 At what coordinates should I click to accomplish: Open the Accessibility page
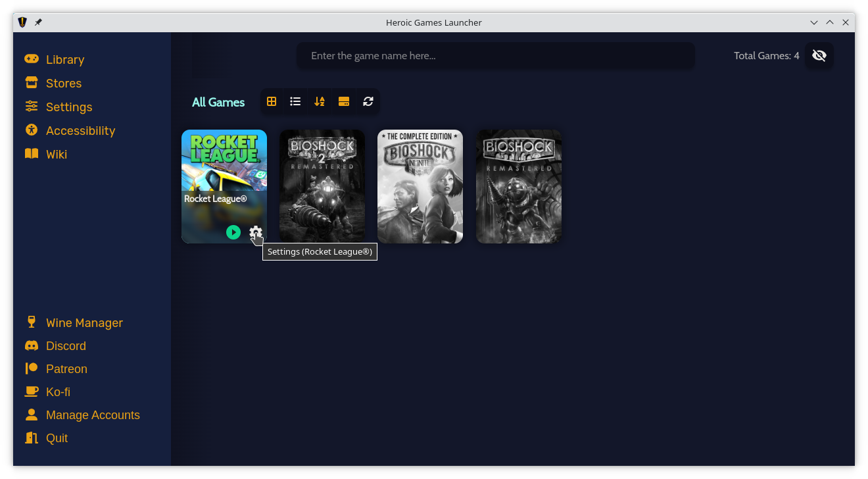point(80,131)
